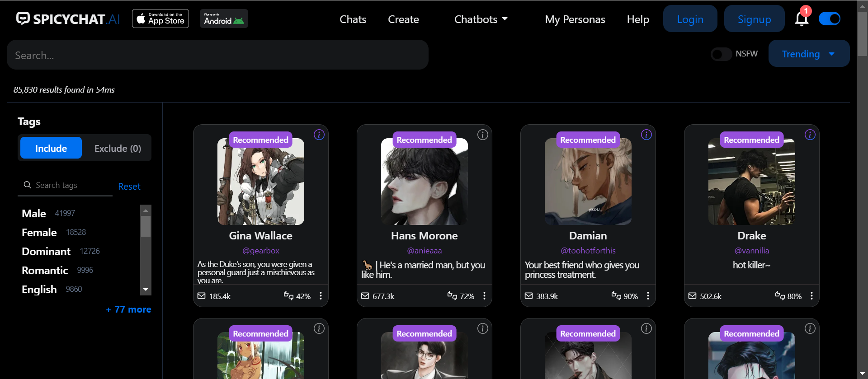
Task: Open My Personas in navigation
Action: point(575,19)
